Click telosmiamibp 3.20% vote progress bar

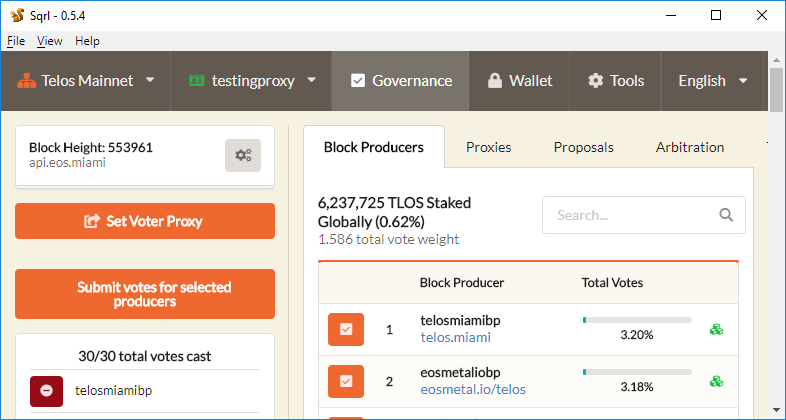point(637,320)
